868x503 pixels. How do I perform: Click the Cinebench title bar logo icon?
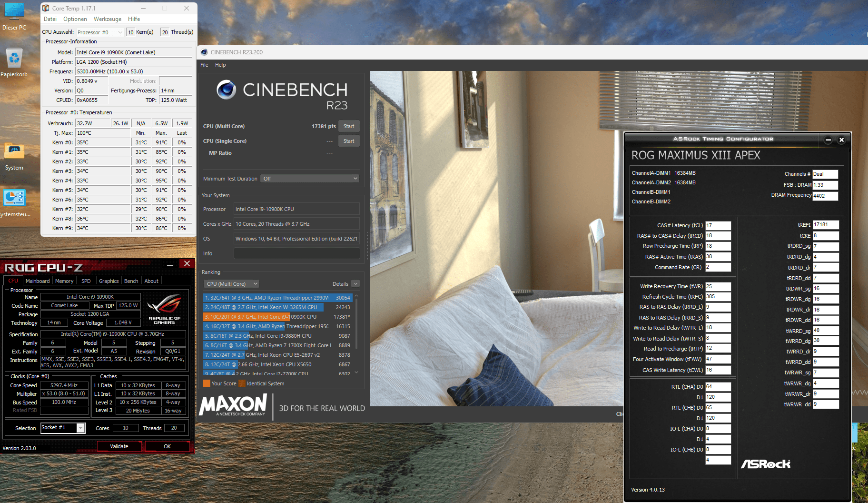(x=204, y=52)
